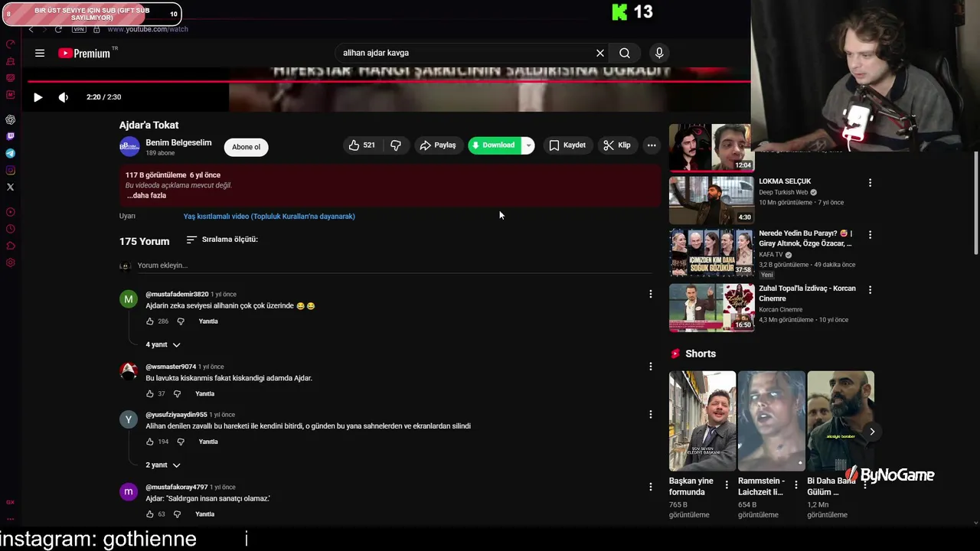
Task: Open Rammstein Laichzeit short
Action: (x=771, y=421)
